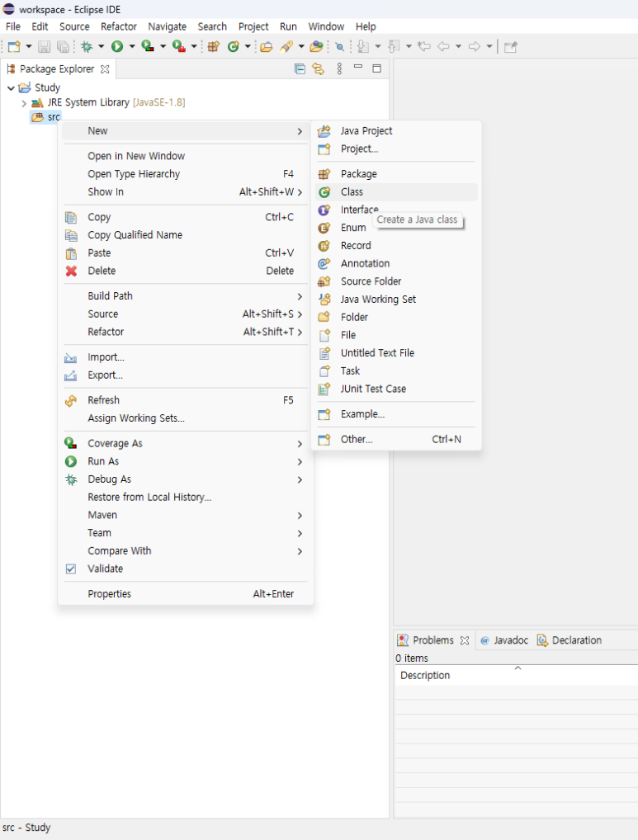Open the File menu
Screen dimensions: 638x840
tap(13, 26)
